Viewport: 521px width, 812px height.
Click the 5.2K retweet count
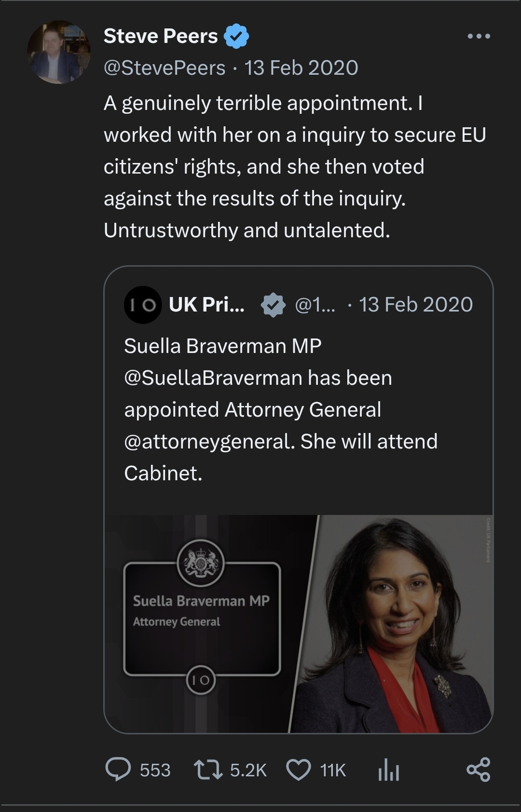coord(248,770)
